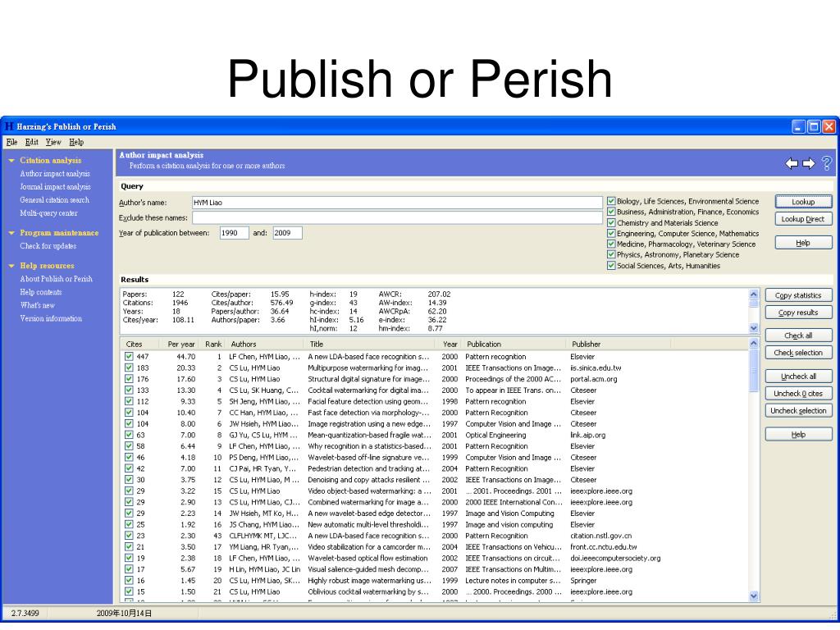The image size is (840, 630).
Task: Collapse the Program maintenance section
Action: (x=11, y=232)
